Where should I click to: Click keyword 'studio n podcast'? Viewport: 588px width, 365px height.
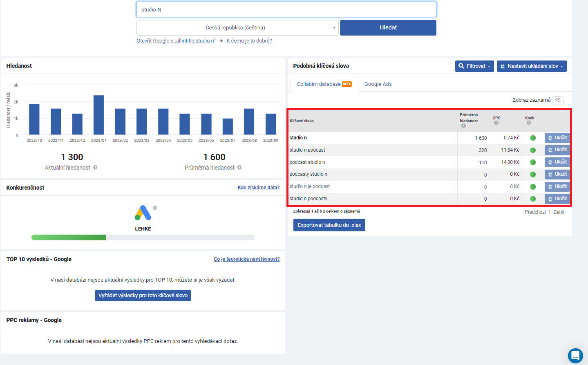(307, 150)
